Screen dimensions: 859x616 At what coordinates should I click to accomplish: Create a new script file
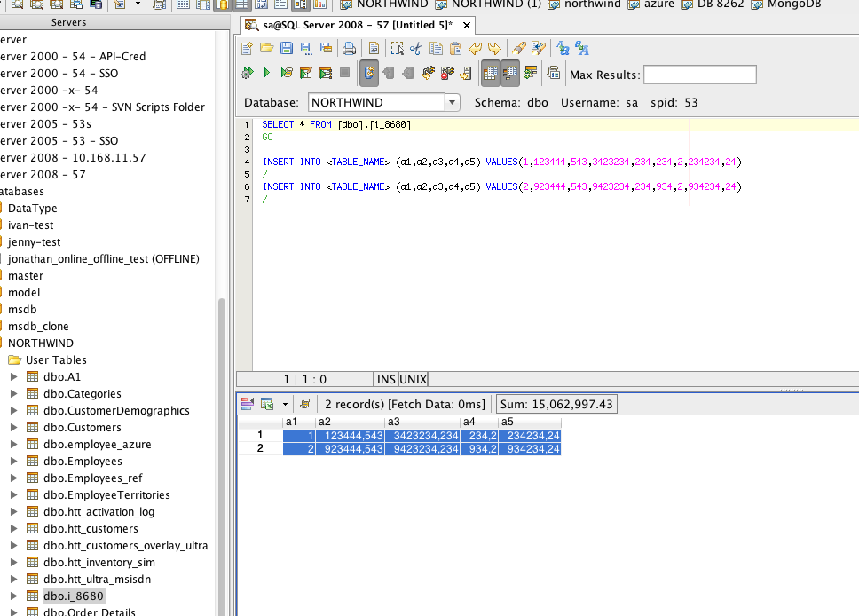tap(247, 49)
